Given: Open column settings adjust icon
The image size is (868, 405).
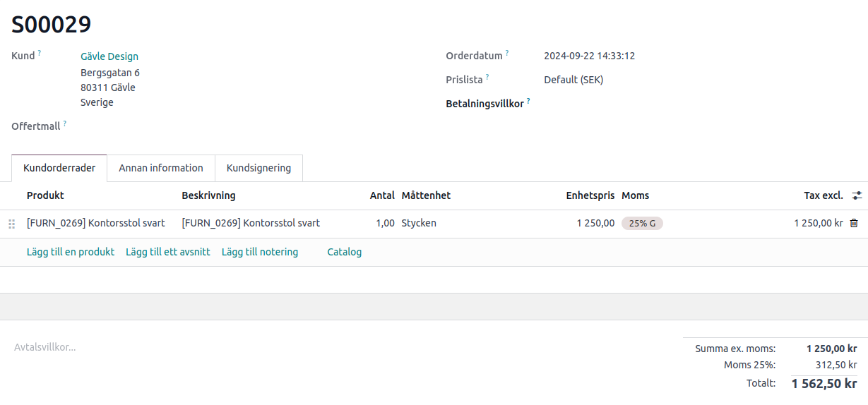Looking at the screenshot, I should 857,195.
